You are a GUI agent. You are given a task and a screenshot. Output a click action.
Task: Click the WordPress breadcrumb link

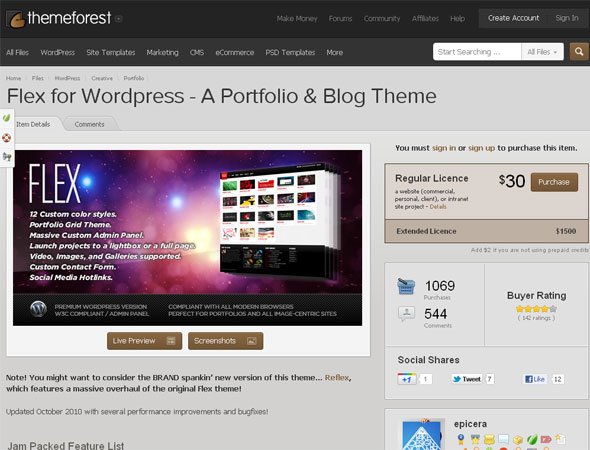coord(67,78)
